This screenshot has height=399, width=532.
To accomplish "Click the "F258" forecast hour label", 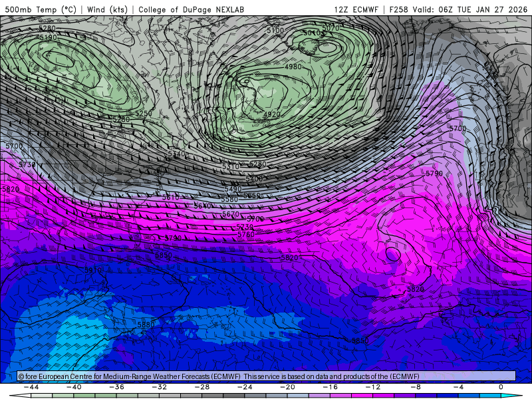I will [398, 9].
